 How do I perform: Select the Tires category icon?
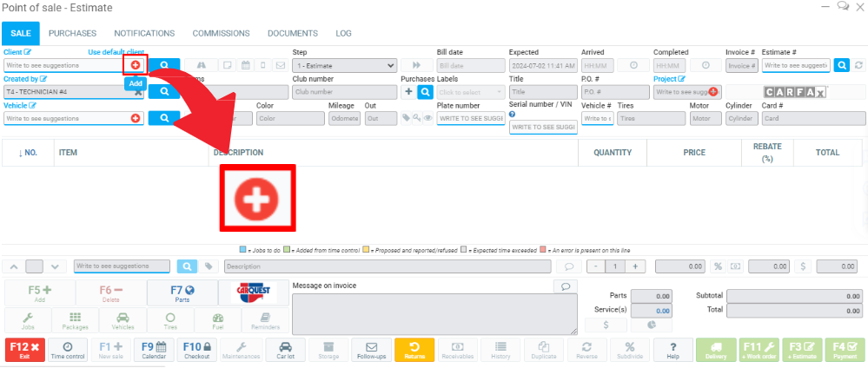[x=170, y=321]
